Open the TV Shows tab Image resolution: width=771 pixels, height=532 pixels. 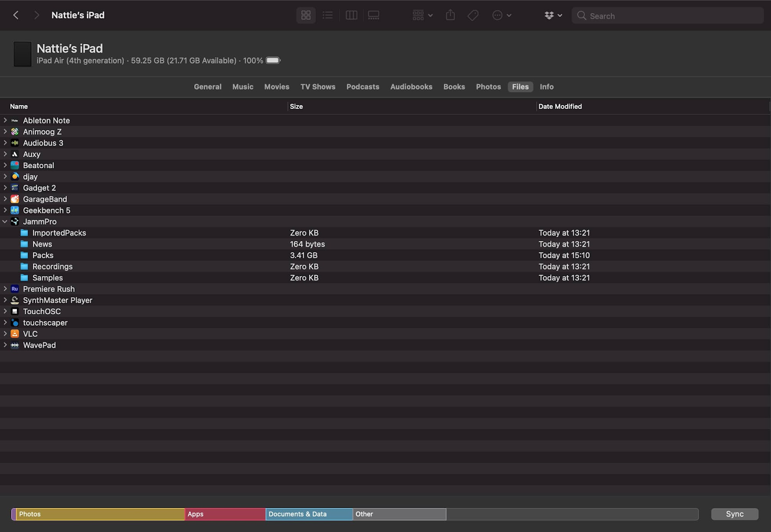click(318, 87)
